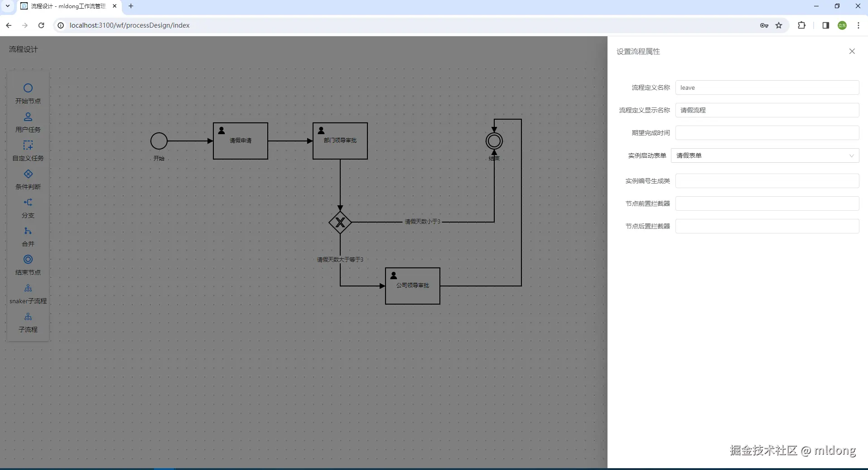
Task: Click the X decision gateway diamond
Action: [340, 223]
